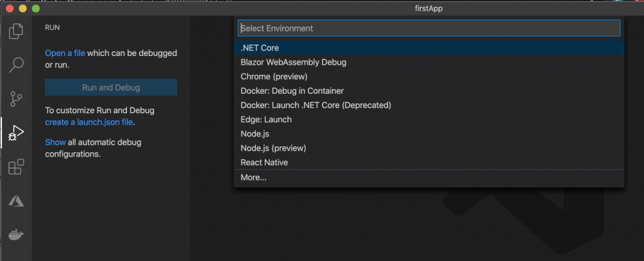Choose Blazor WebAssembly Debug option
Screen dimensions: 644x261
tap(293, 62)
